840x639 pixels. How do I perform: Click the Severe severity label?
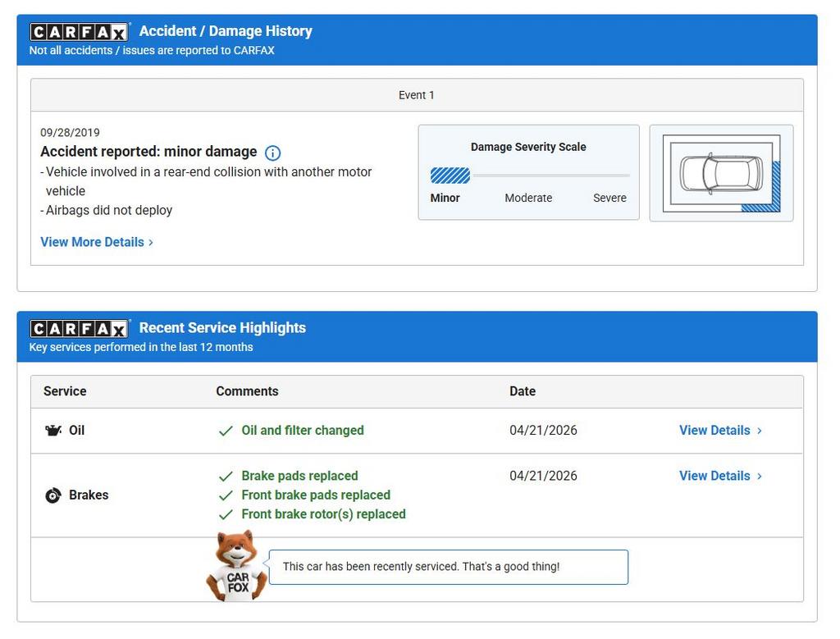(x=609, y=198)
